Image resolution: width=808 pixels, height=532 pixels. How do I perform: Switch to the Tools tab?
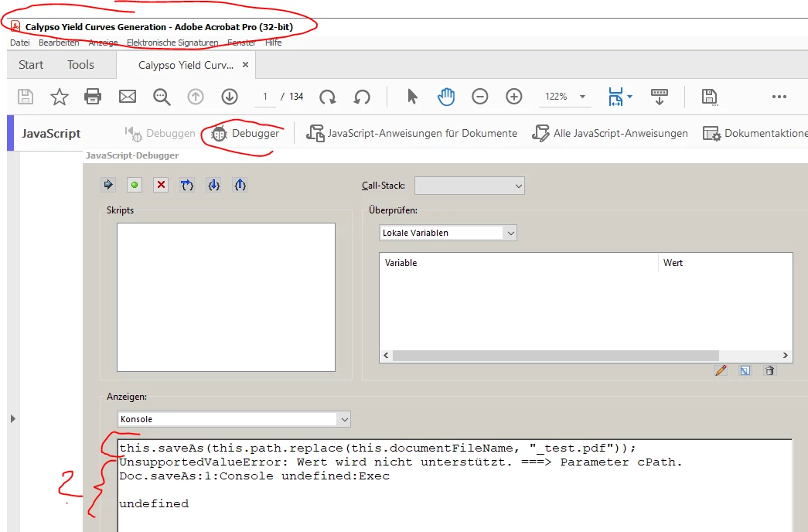pyautogui.click(x=80, y=65)
